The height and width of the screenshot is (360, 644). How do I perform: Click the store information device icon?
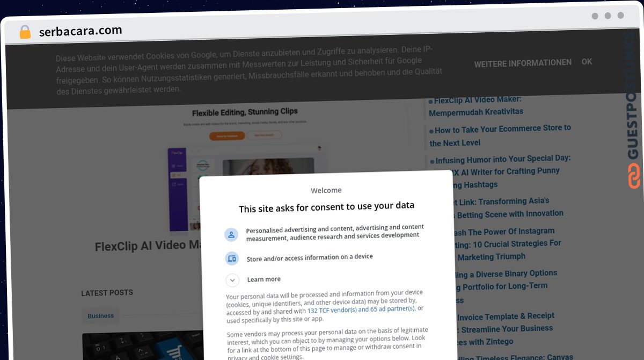(232, 258)
